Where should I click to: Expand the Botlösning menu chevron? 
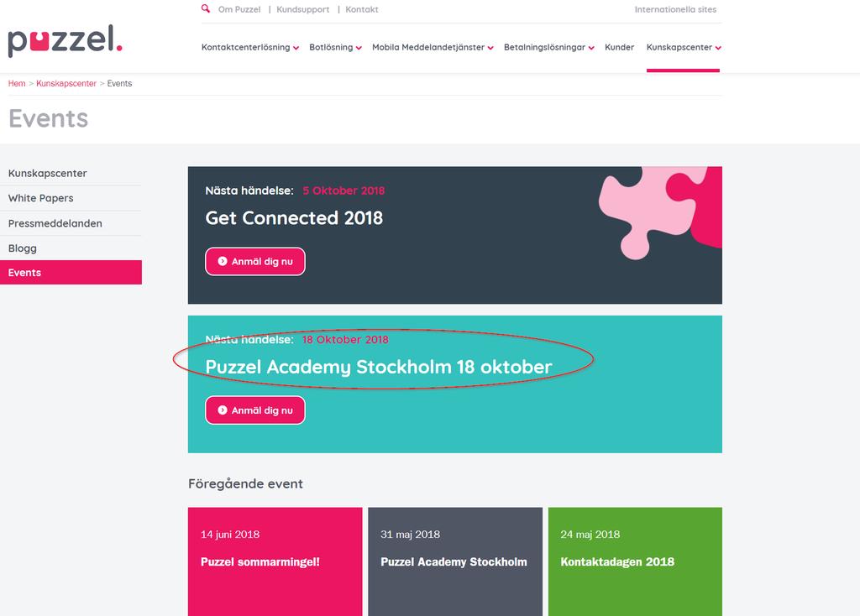tap(359, 48)
